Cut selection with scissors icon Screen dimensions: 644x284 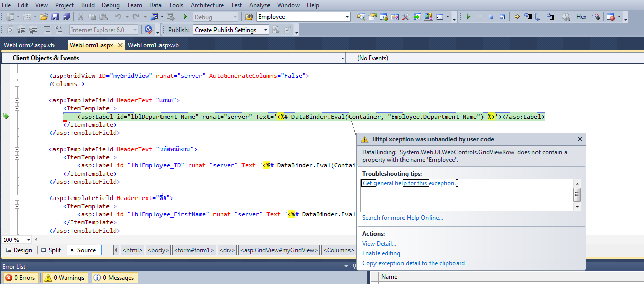[x=81, y=17]
